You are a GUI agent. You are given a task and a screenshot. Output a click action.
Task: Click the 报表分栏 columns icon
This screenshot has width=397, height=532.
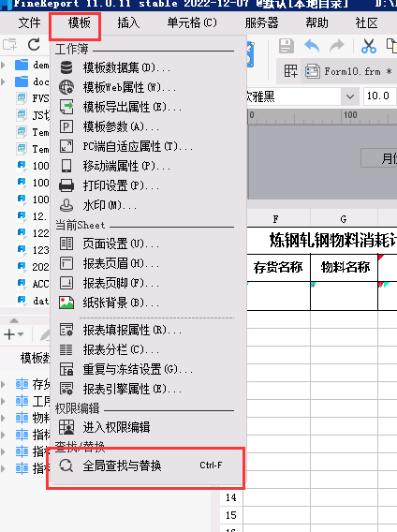pyautogui.click(x=66, y=349)
